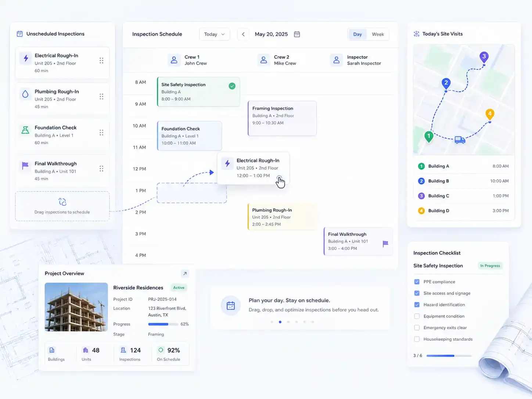Select the Building C 1:00 PM site visit row
This screenshot has height=399, width=532.
tap(464, 196)
